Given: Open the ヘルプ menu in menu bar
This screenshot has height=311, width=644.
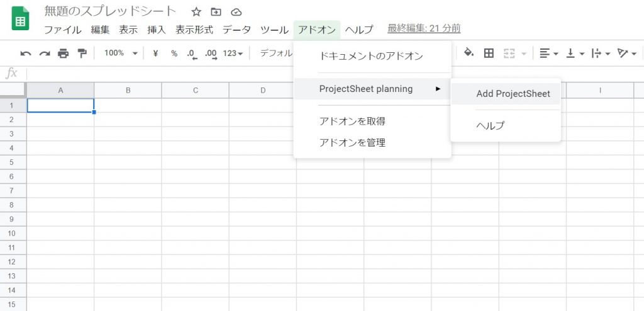Looking at the screenshot, I should 359,30.
